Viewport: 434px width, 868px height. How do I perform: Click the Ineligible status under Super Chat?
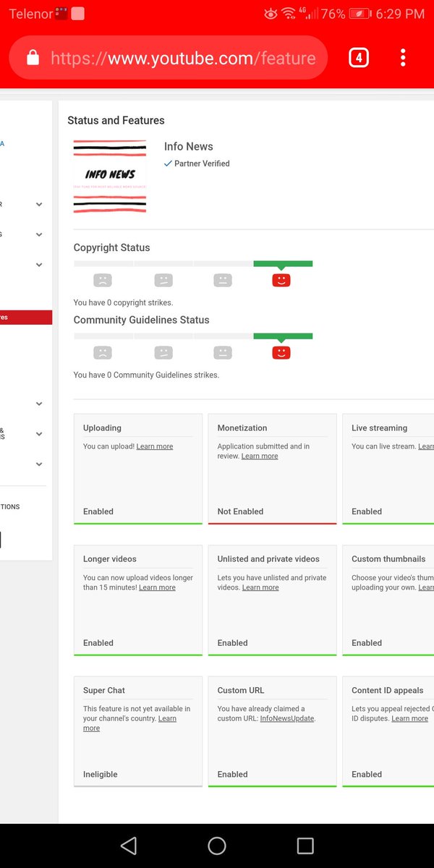pos(100,774)
